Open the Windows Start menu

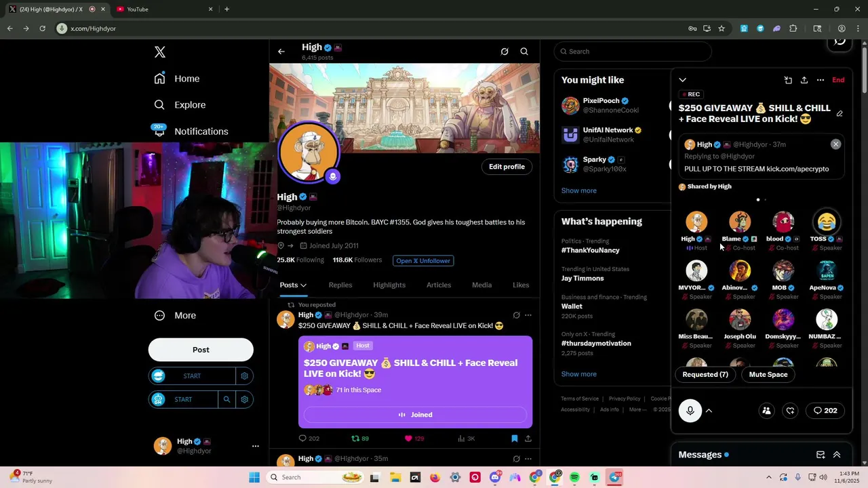click(x=254, y=478)
